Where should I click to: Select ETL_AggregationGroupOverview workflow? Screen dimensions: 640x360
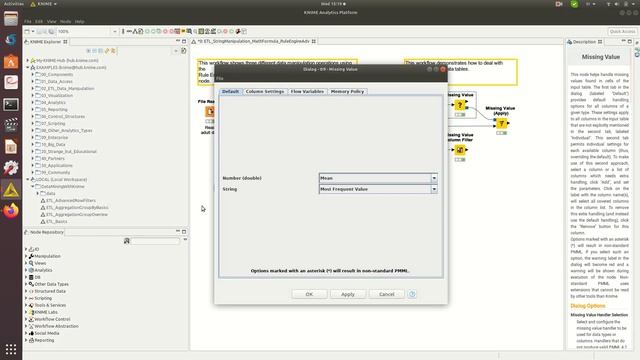click(77, 214)
